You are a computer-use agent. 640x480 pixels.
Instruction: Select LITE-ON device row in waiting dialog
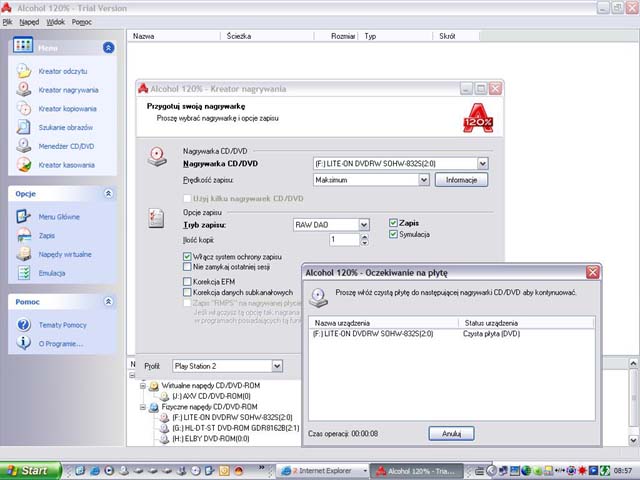pyautogui.click(x=451, y=333)
